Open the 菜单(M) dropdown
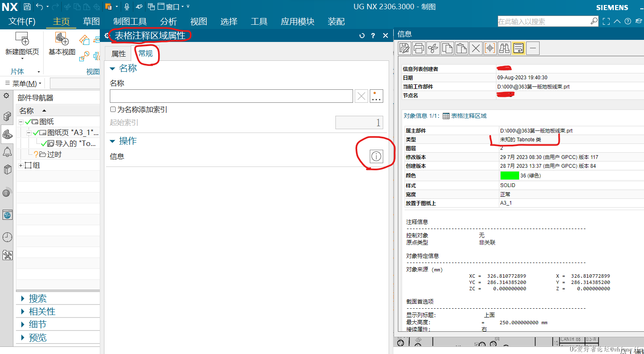Screen dimensions: 644x354 (x=23, y=83)
